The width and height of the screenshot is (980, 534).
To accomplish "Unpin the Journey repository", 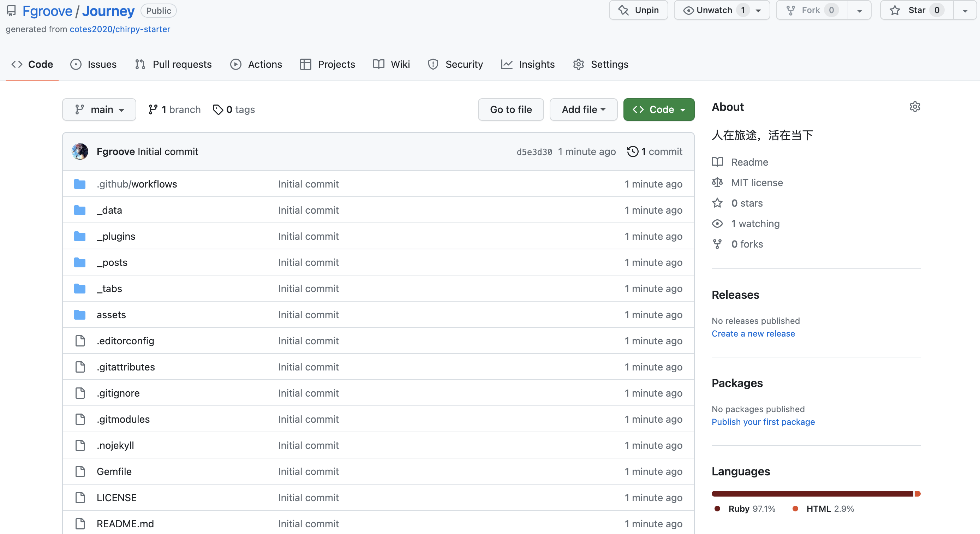I will click(638, 10).
